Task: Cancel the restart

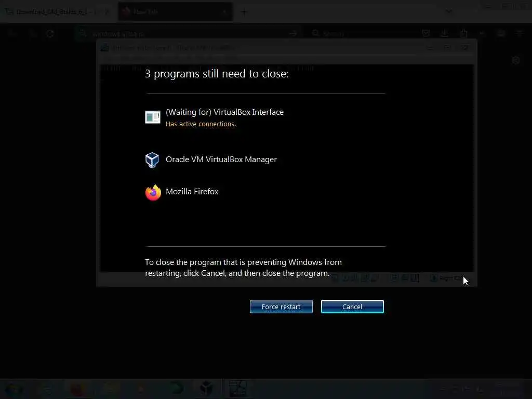Action: [352, 307]
